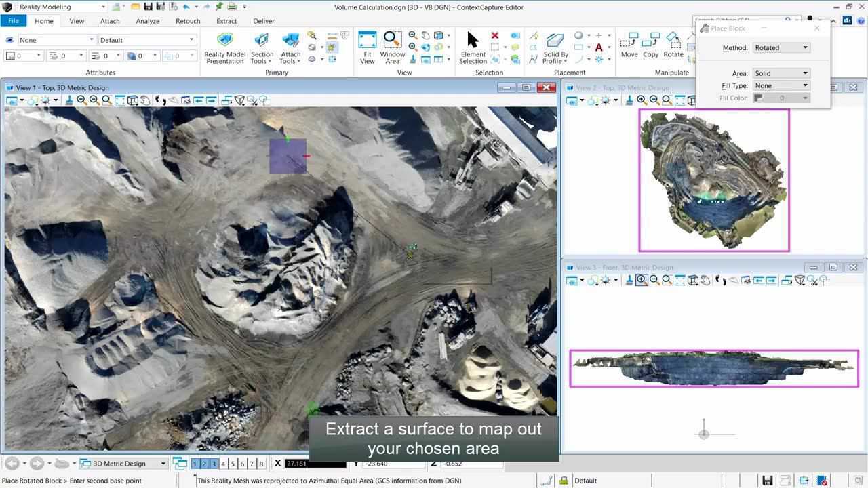Open the Fill Type dropdown
The width and height of the screenshot is (868, 488).
781,85
